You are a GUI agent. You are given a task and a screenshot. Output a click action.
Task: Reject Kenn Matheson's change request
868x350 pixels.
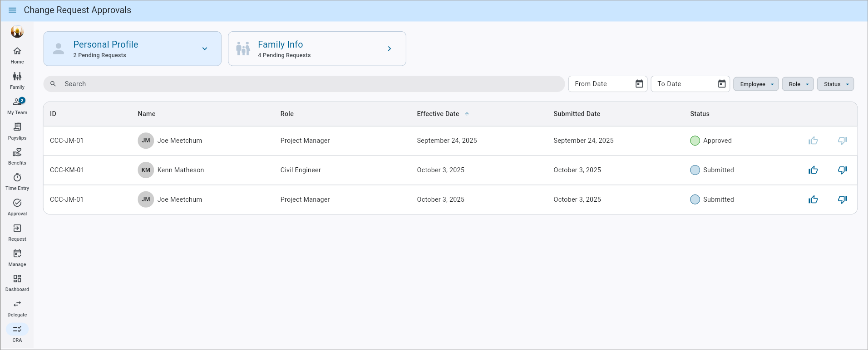[x=842, y=170]
